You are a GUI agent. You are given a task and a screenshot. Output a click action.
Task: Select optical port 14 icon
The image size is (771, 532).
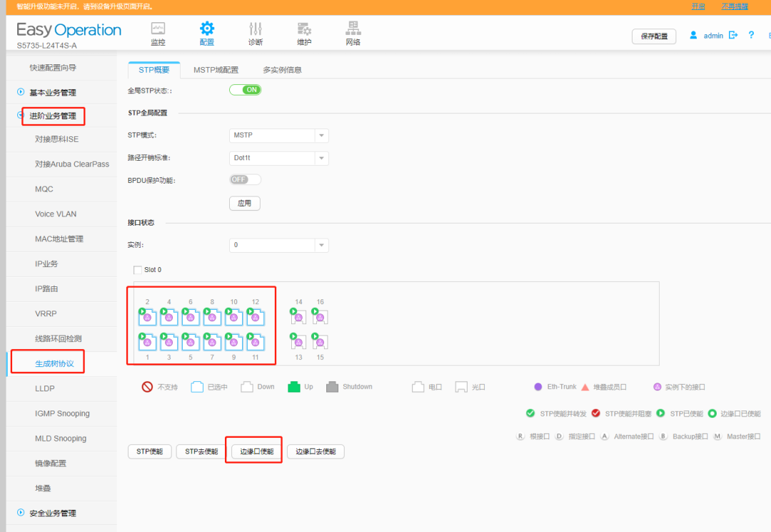click(x=298, y=316)
